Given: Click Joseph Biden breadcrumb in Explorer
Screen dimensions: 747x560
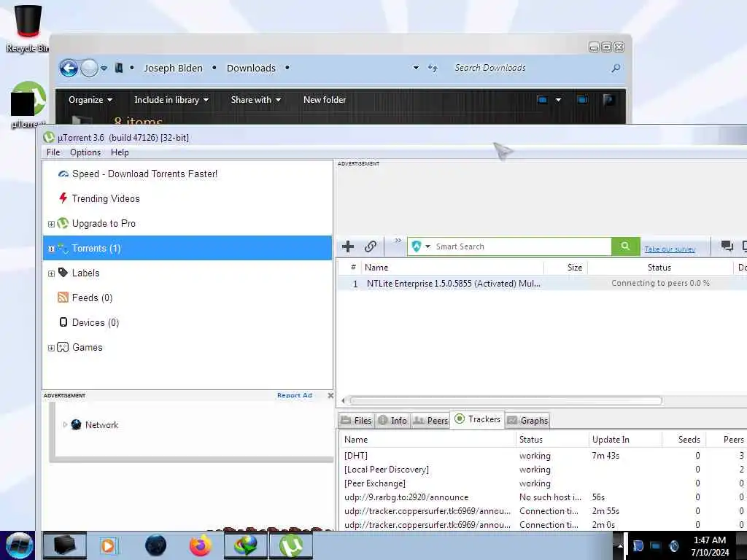Looking at the screenshot, I should 173,68.
